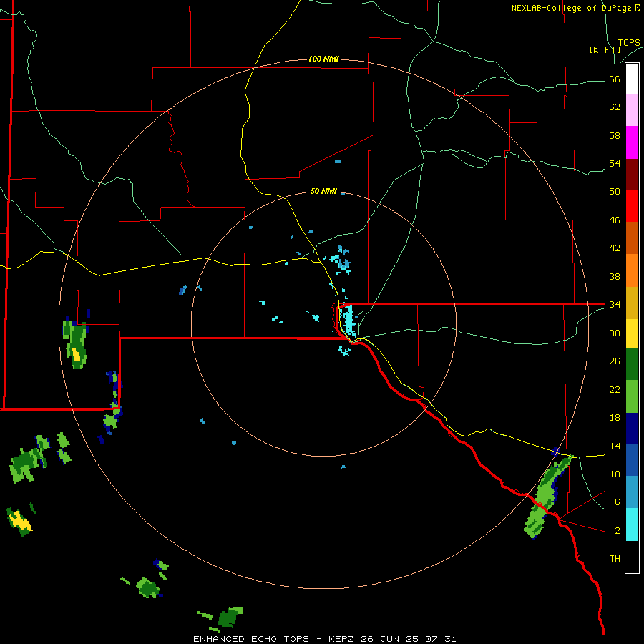Screen dimensions: 644x644
Task: Click the cyan swatch on the color scale
Action: 632,525
